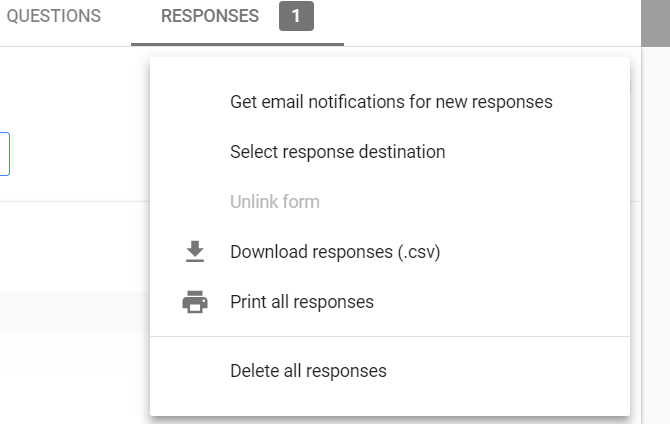Select Download responses (.csv) text
This screenshot has height=424, width=670.
coord(335,252)
